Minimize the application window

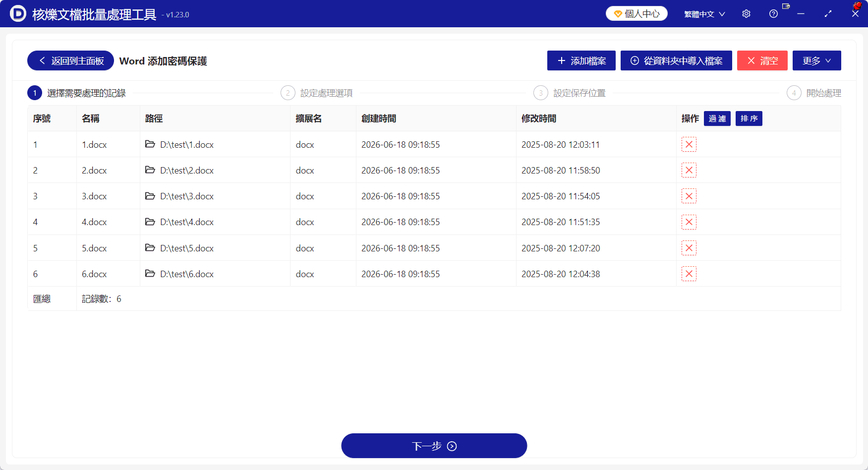coord(801,14)
